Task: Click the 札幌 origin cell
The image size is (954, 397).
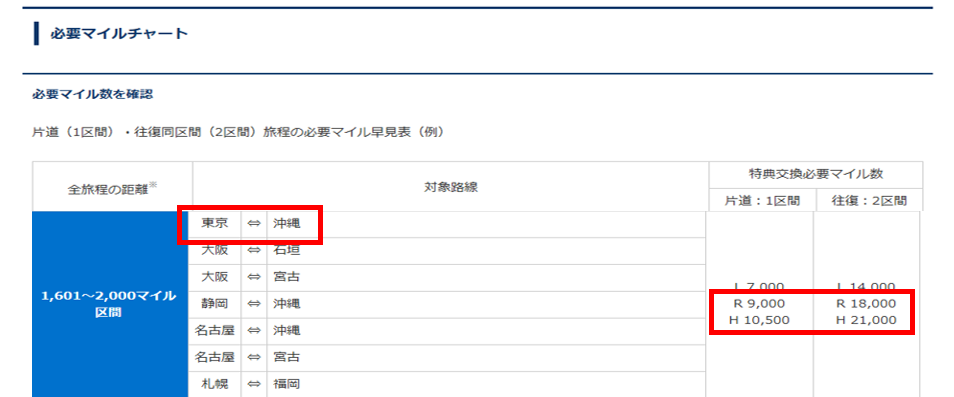Action: (x=215, y=384)
